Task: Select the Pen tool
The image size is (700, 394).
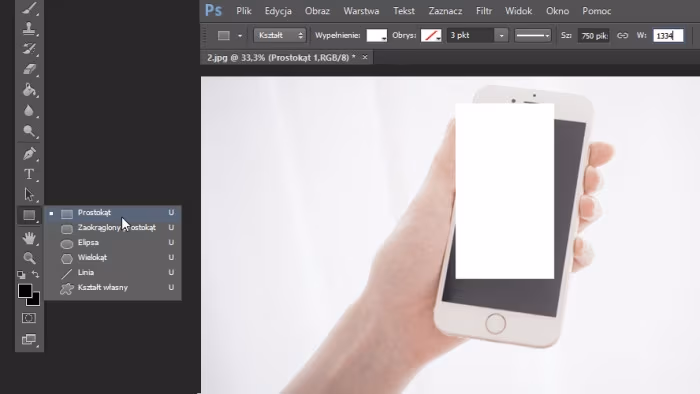Action: pos(29,153)
